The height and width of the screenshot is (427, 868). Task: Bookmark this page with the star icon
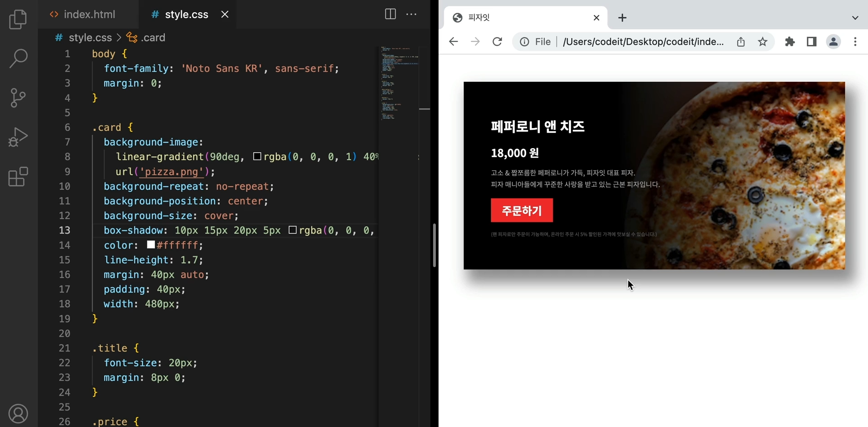(763, 42)
